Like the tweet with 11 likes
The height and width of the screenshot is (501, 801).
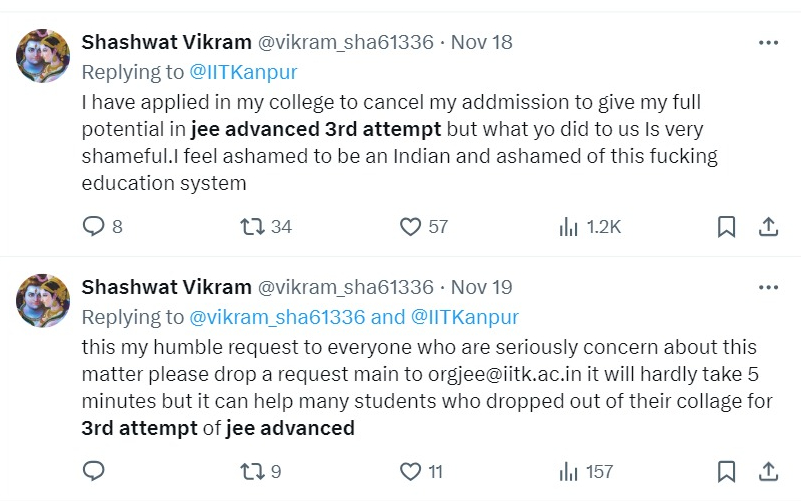[411, 471]
